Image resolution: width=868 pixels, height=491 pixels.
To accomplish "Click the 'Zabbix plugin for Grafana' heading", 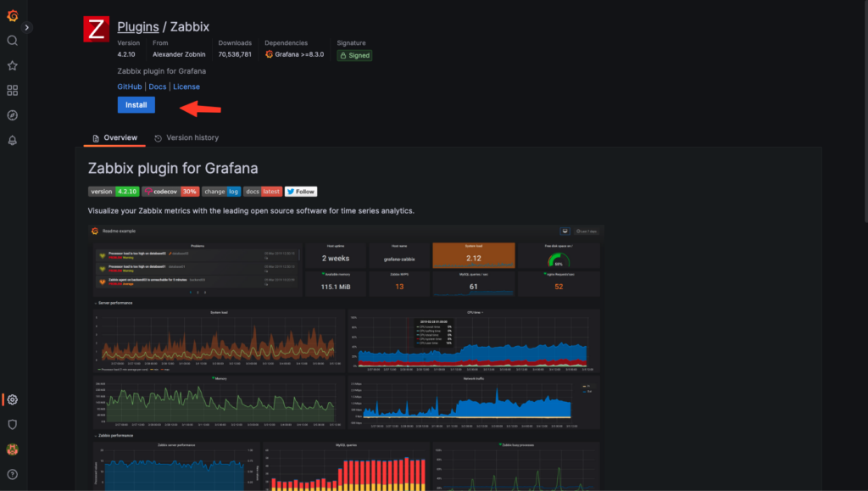I will [173, 168].
